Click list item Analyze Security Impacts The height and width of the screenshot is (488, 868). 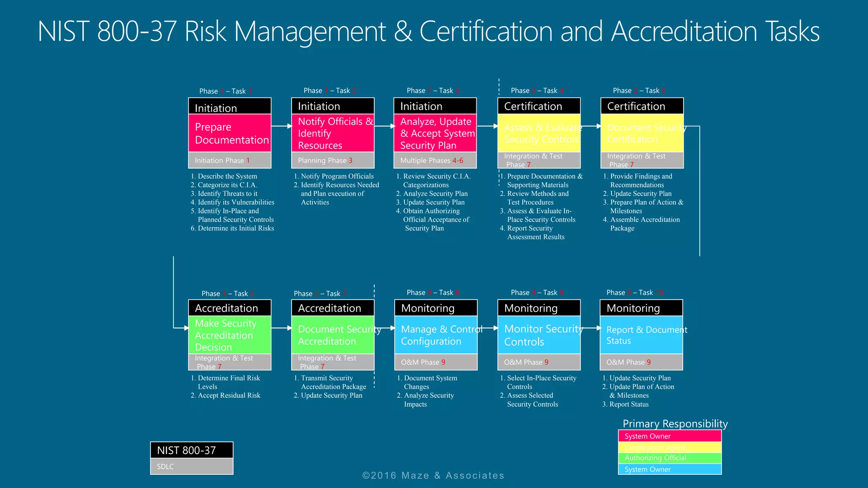[426, 400]
